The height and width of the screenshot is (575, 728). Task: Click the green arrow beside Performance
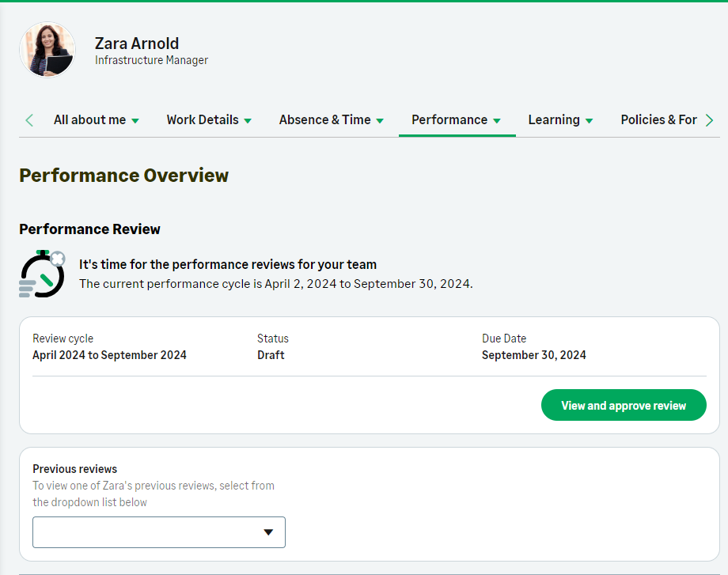pyautogui.click(x=497, y=121)
